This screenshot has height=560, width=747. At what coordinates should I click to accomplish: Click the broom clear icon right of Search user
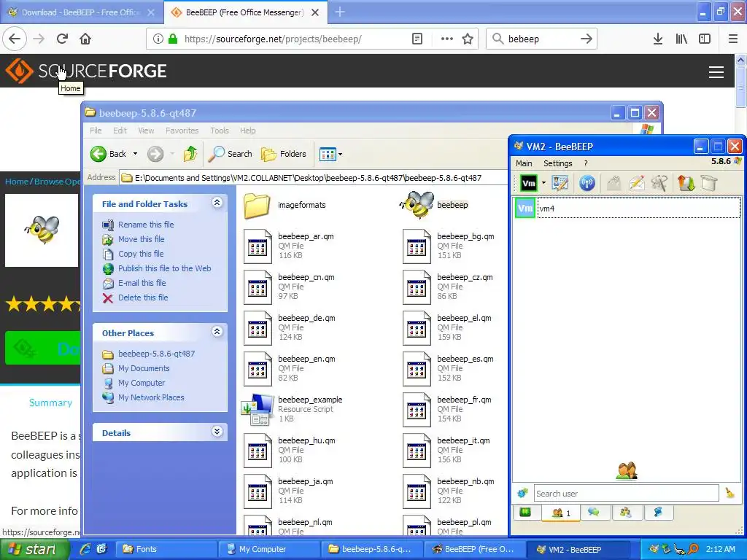click(x=729, y=493)
